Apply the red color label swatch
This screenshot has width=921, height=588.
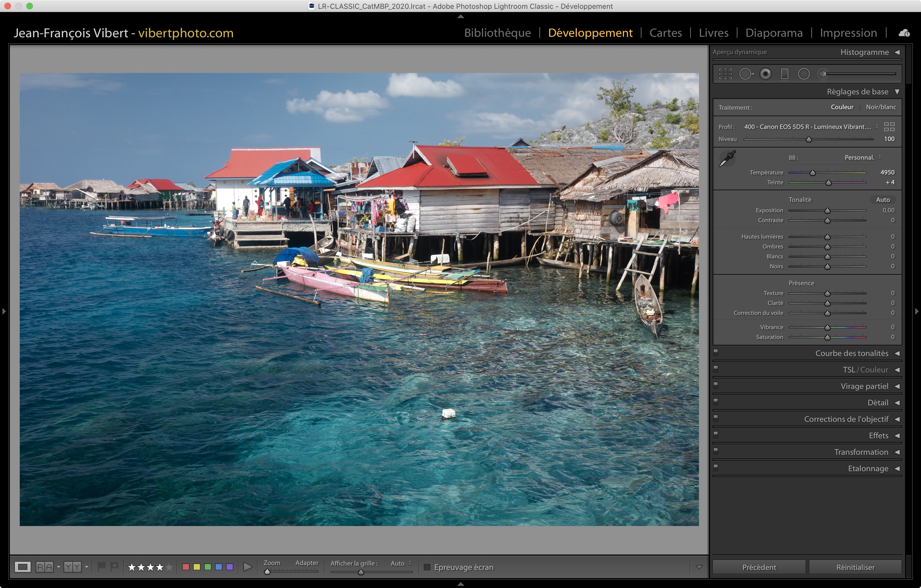point(186,567)
